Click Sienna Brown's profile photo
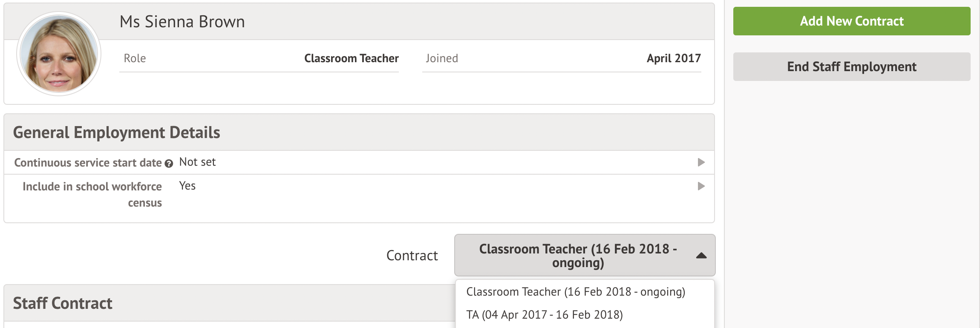 point(59,54)
